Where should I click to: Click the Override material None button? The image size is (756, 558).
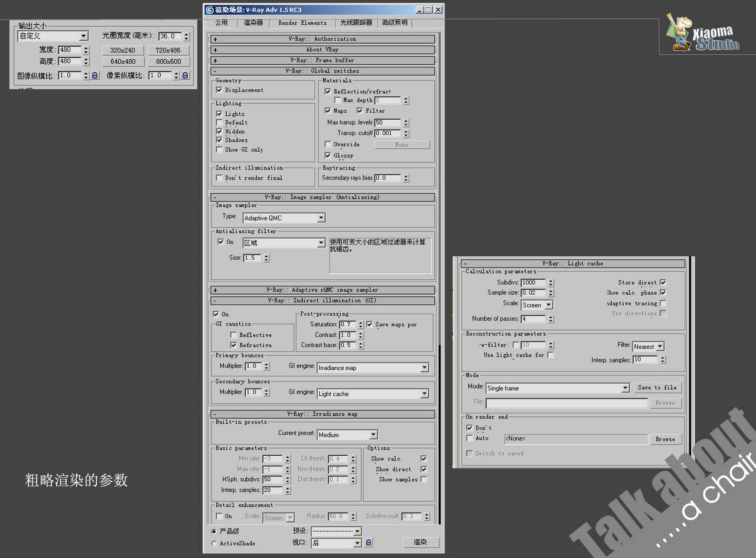click(x=402, y=145)
